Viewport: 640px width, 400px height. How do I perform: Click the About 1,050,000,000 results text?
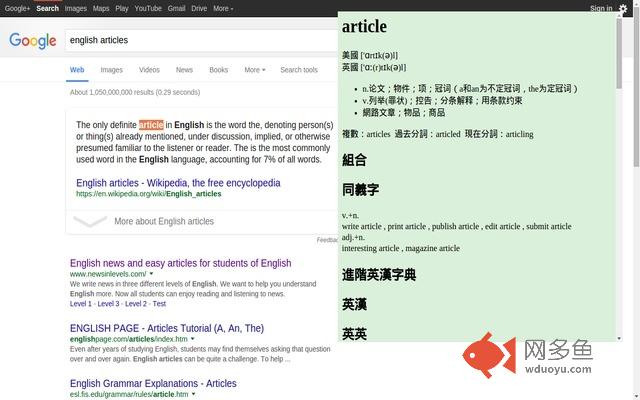(135, 92)
